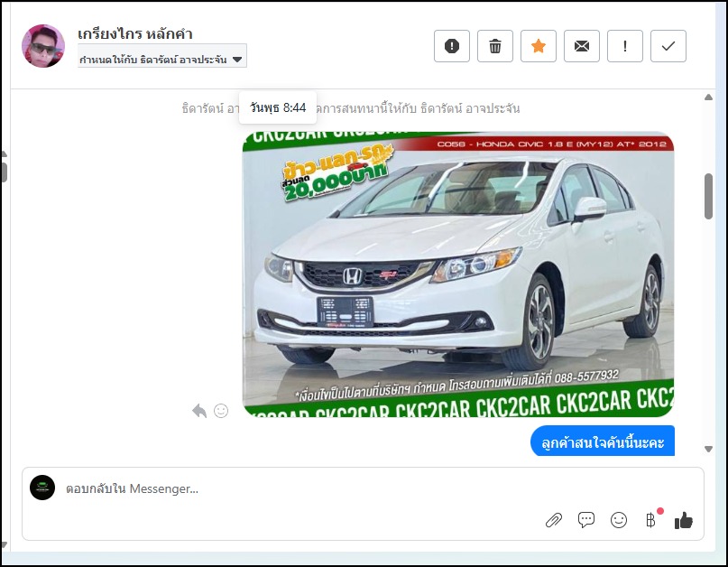React to the car image with smiley icon
Viewport: 728px width, 567px height.
coord(221,411)
